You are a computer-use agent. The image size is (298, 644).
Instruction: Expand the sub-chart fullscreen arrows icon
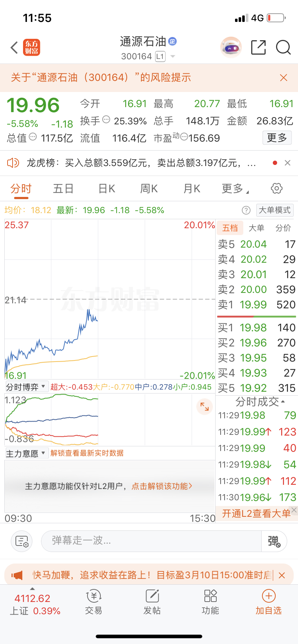[204, 406]
